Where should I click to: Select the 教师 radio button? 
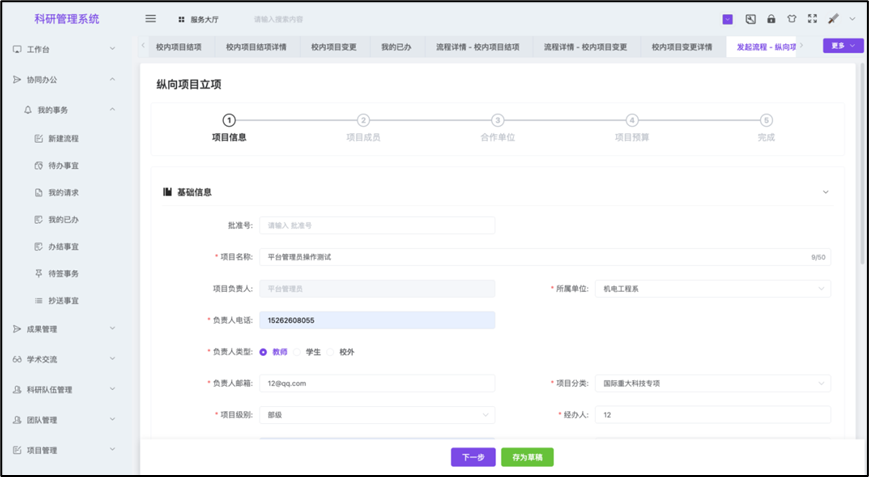click(x=264, y=352)
